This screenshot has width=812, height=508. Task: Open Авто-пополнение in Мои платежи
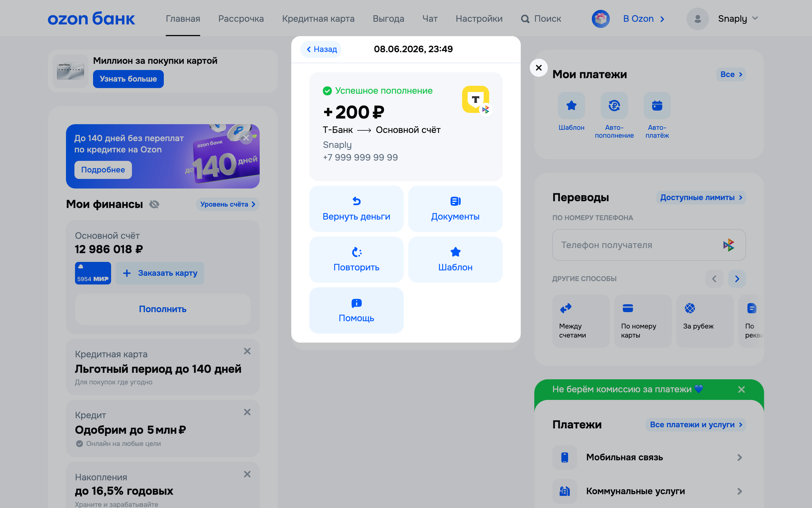click(614, 106)
